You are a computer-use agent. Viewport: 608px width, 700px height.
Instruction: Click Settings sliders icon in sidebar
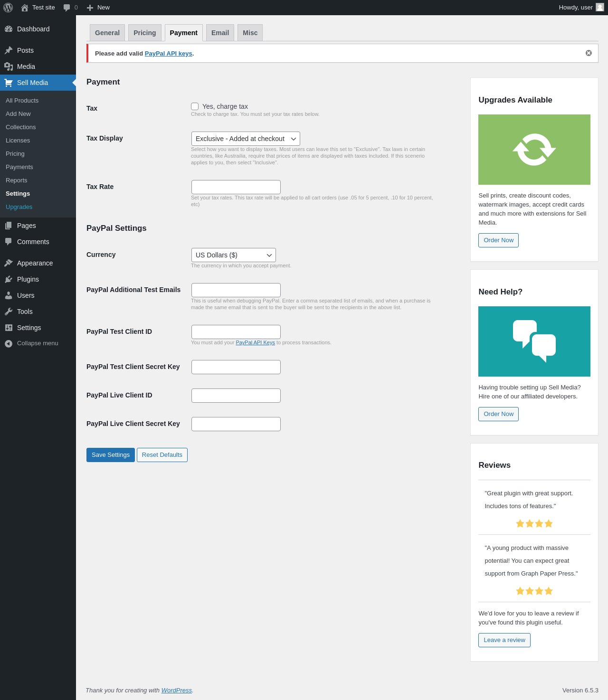[9, 328]
